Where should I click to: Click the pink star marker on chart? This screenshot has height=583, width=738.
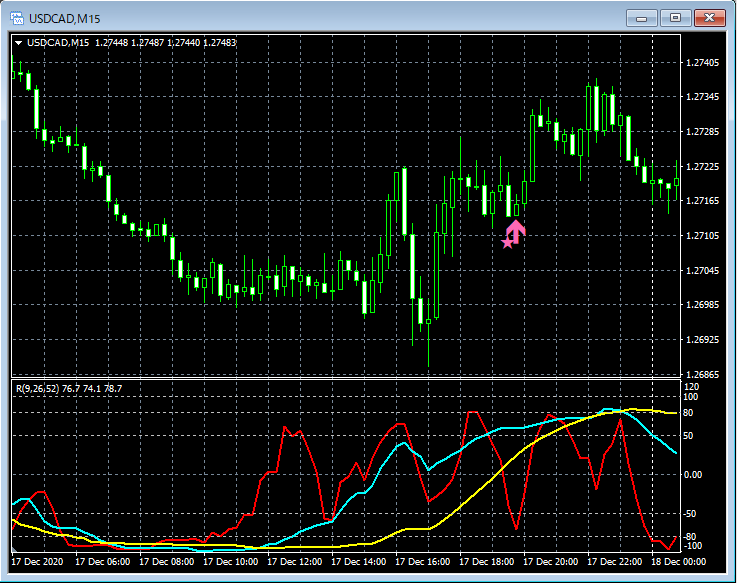click(x=508, y=242)
